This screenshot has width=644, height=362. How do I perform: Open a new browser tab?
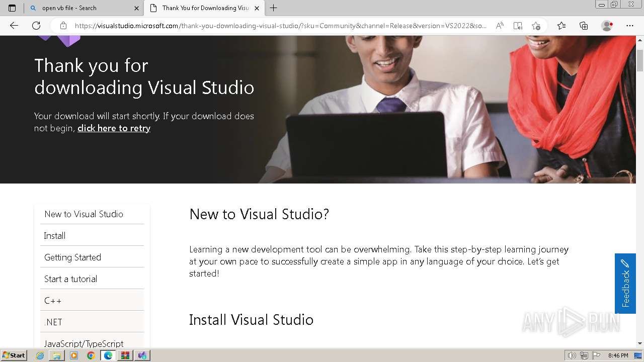[x=274, y=8]
